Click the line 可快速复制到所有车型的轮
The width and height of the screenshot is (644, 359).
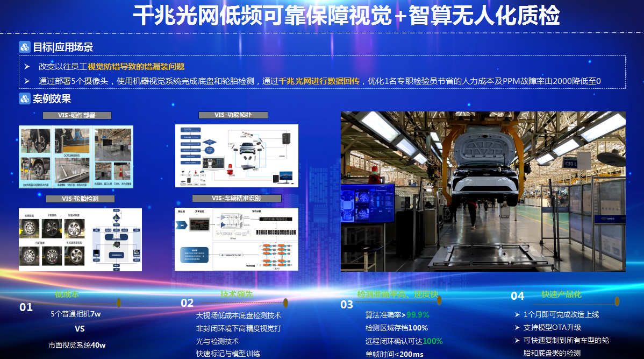[x=566, y=341]
